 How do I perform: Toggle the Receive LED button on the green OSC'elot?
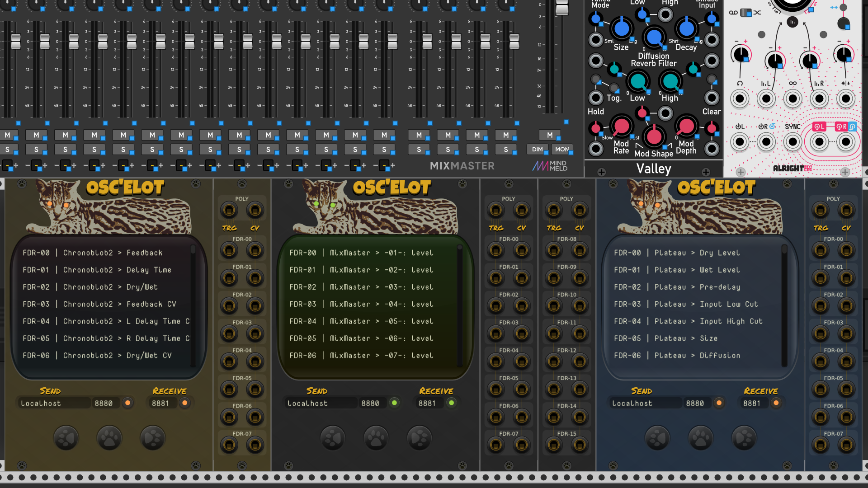[x=451, y=403]
